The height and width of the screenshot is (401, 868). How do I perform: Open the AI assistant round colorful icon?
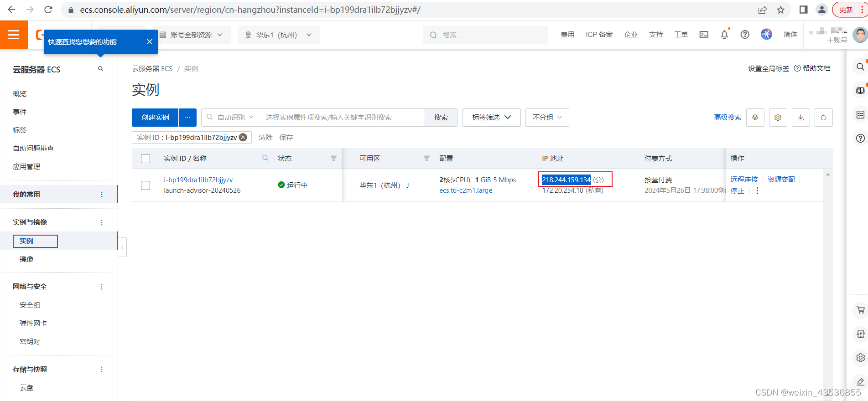click(x=766, y=35)
